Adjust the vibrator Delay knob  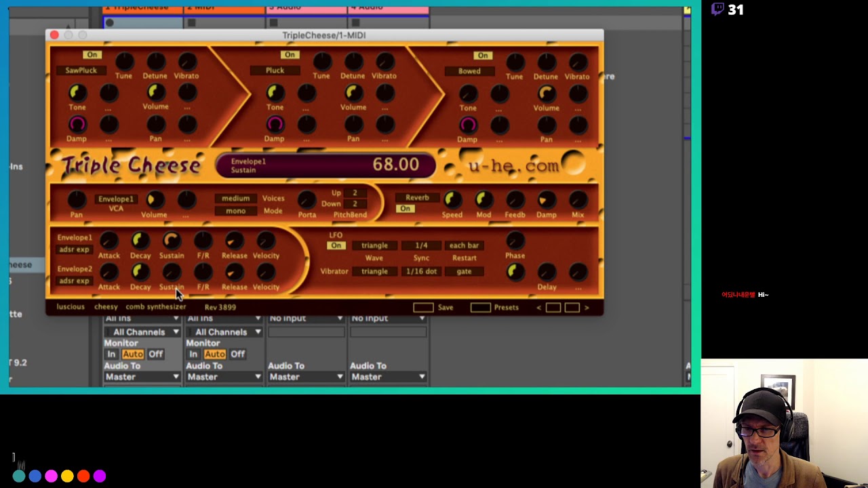tap(547, 272)
